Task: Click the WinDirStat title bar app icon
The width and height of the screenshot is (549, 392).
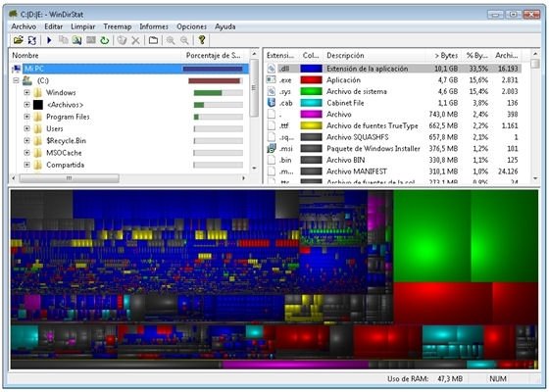Action: click(14, 14)
